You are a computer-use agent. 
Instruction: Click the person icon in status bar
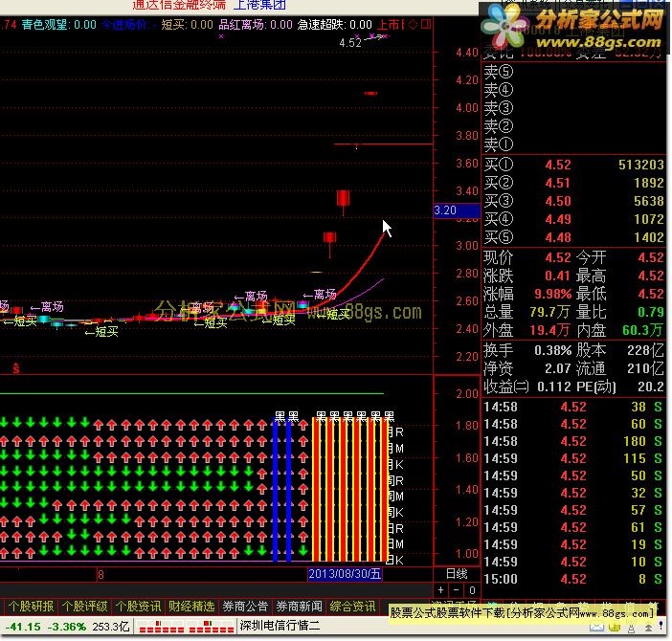pos(631,628)
